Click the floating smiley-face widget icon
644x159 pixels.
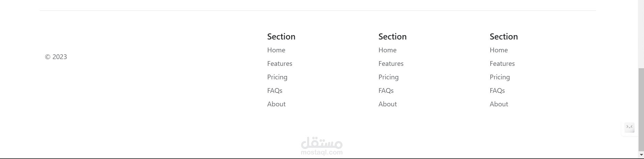click(629, 127)
